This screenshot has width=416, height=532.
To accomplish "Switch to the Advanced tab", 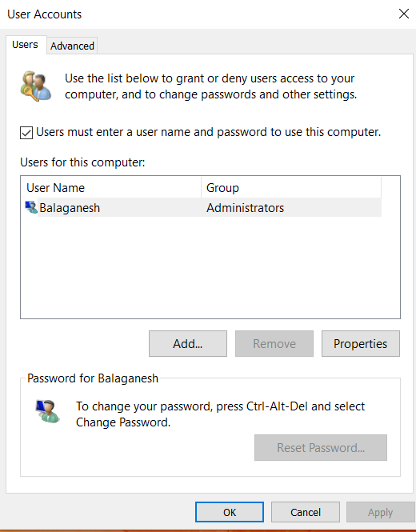I will [x=72, y=46].
